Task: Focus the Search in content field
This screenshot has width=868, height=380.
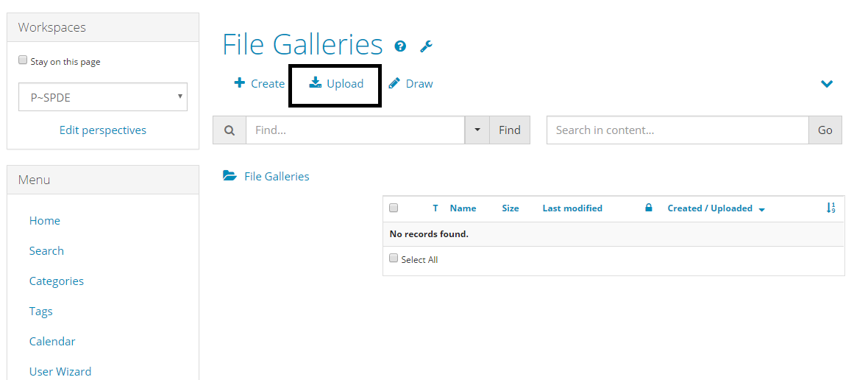Action: (677, 130)
